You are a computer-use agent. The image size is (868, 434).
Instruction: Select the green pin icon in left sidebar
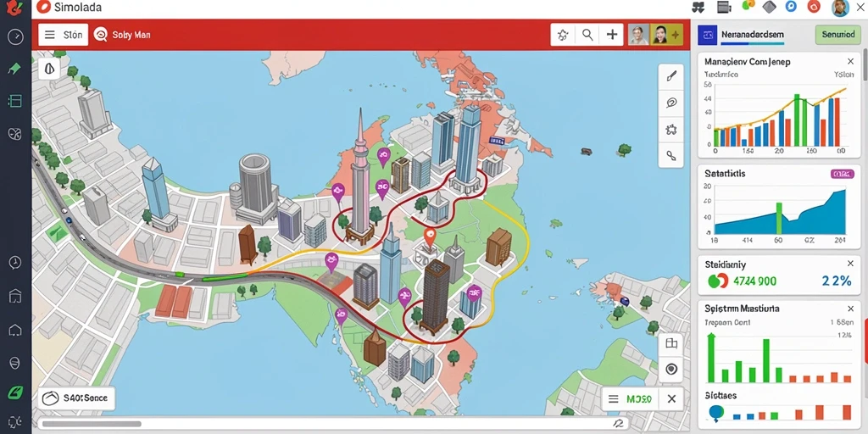14,69
